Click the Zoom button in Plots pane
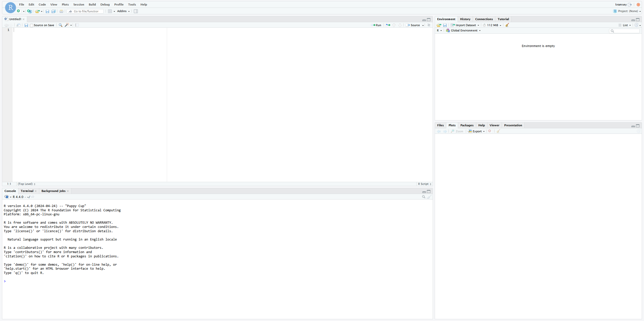 pyautogui.click(x=457, y=131)
